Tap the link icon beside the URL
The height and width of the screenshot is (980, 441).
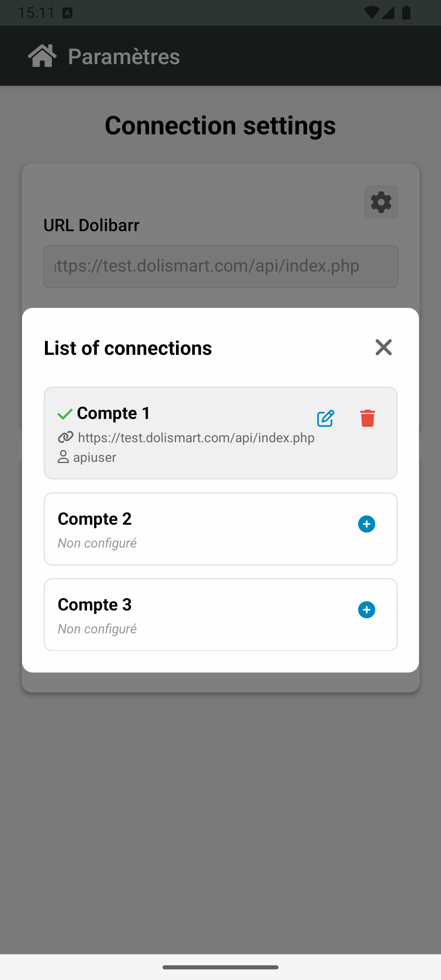pyautogui.click(x=65, y=437)
